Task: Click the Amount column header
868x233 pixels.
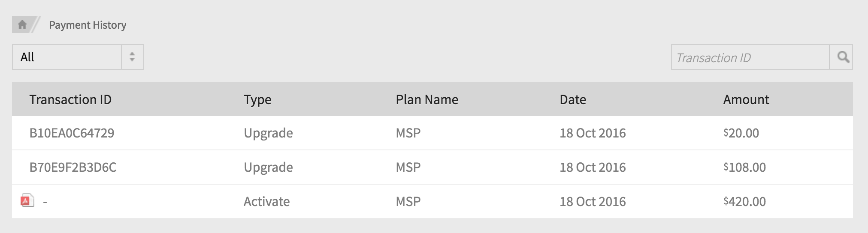Action: point(746,100)
